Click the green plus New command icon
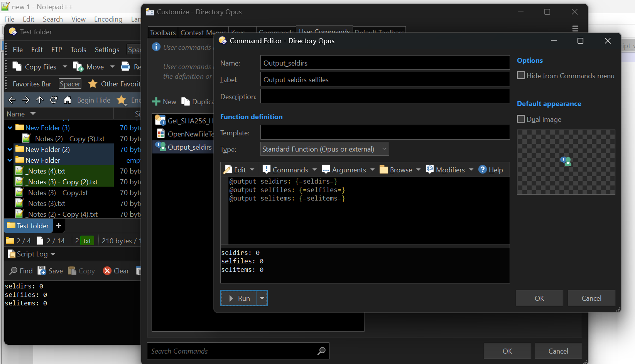 (156, 102)
